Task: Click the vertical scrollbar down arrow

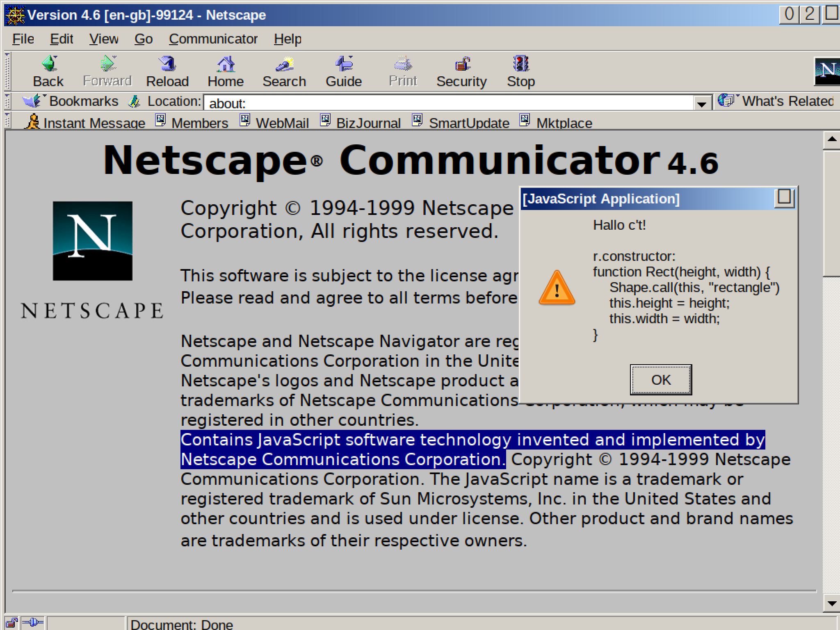Action: 832,603
